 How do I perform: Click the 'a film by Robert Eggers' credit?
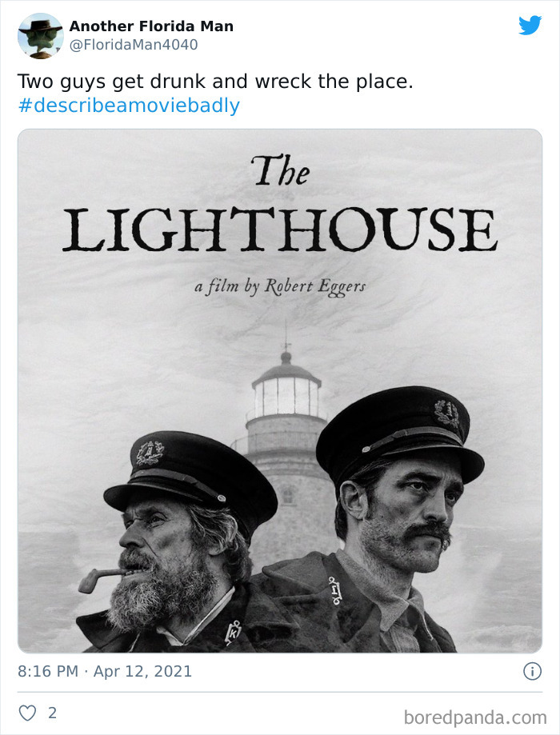[282, 285]
